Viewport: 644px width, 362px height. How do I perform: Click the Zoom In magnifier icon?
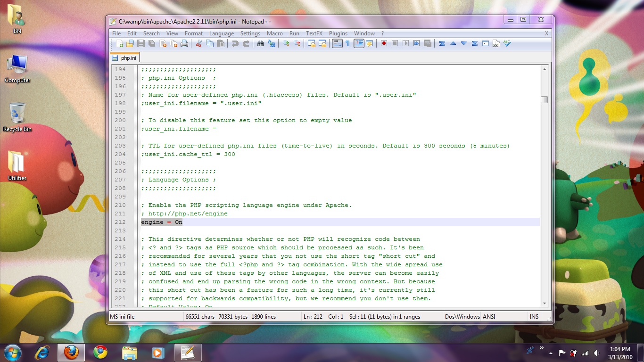[286, 43]
